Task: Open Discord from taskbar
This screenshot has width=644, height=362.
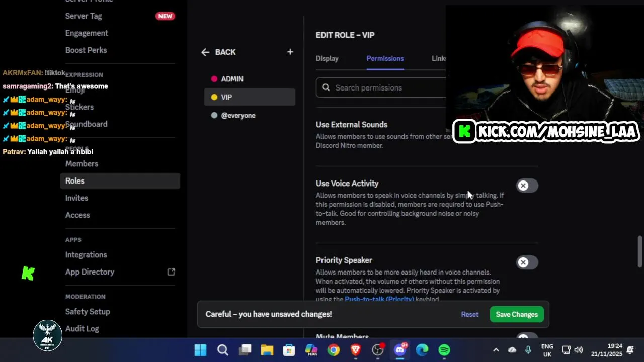Action: (400, 350)
